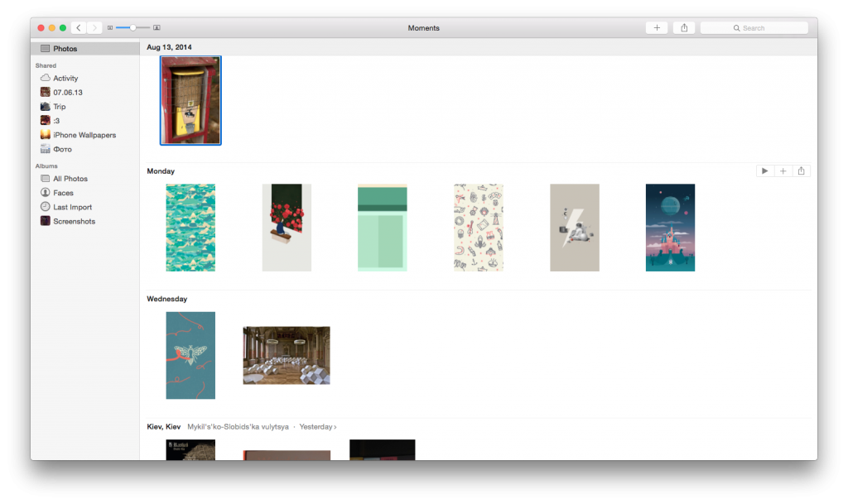Select Photos in the sidebar
The width and height of the screenshot is (848, 504).
pos(65,49)
